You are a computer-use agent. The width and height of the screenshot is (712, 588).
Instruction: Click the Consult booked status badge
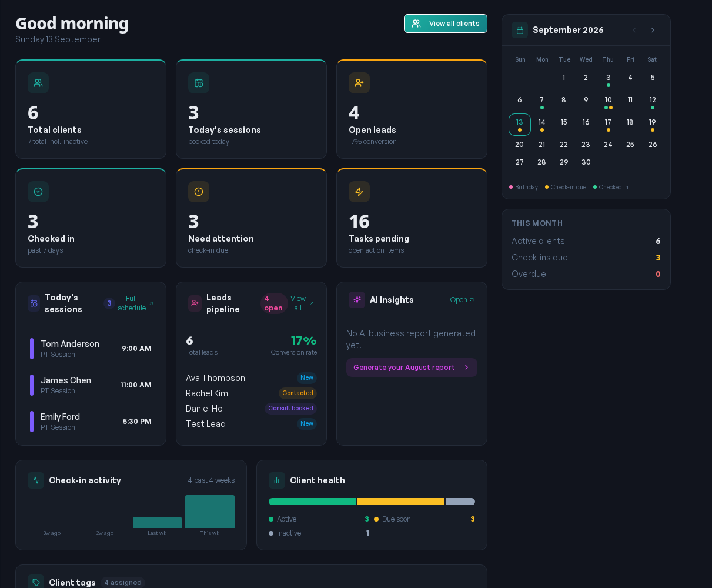click(290, 409)
